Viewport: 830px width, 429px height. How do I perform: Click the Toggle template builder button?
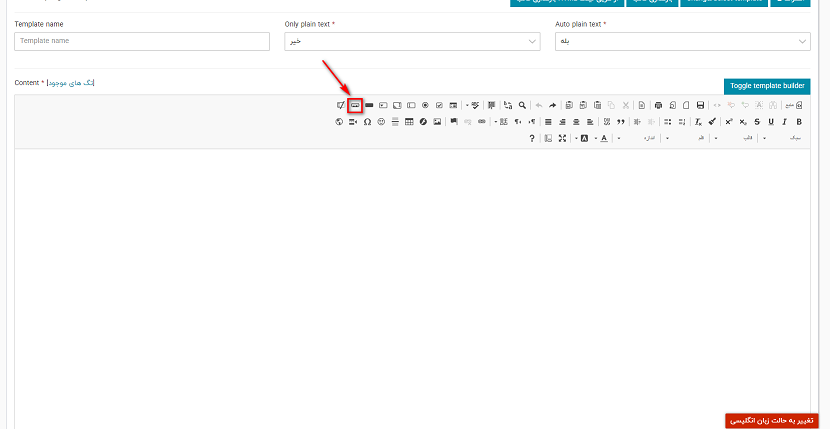pyautogui.click(x=767, y=86)
